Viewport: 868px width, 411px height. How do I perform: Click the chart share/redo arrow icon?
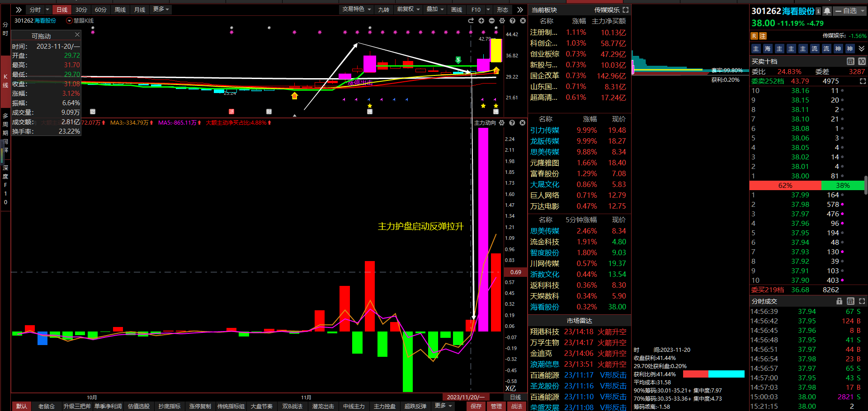click(x=471, y=21)
